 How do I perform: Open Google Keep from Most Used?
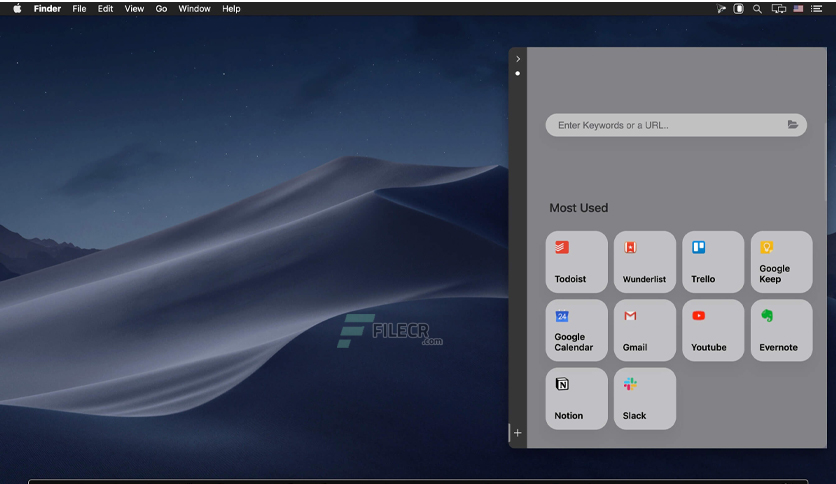click(782, 262)
